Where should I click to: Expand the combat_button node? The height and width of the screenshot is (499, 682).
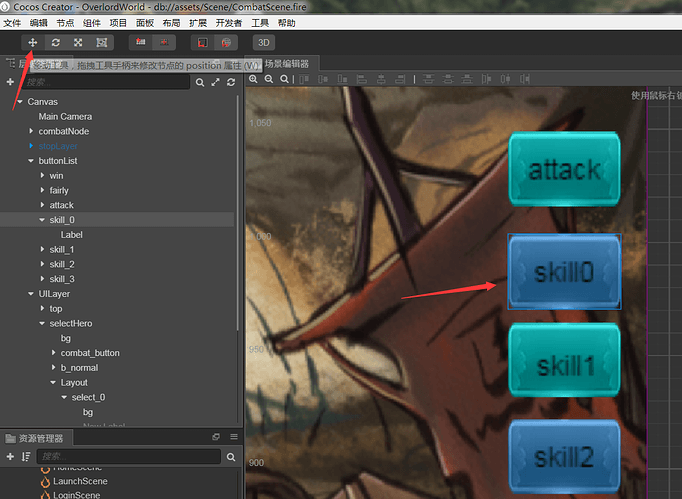[53, 353]
